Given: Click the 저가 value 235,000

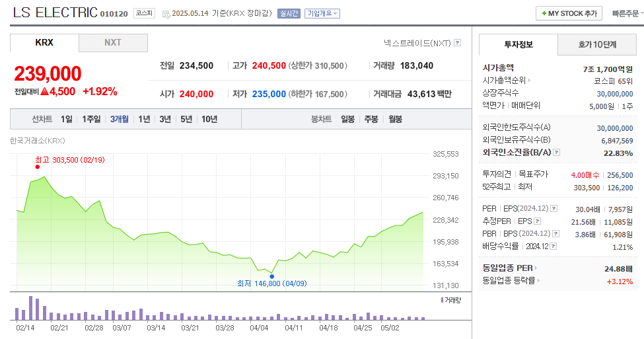Looking at the screenshot, I should (x=269, y=94).
